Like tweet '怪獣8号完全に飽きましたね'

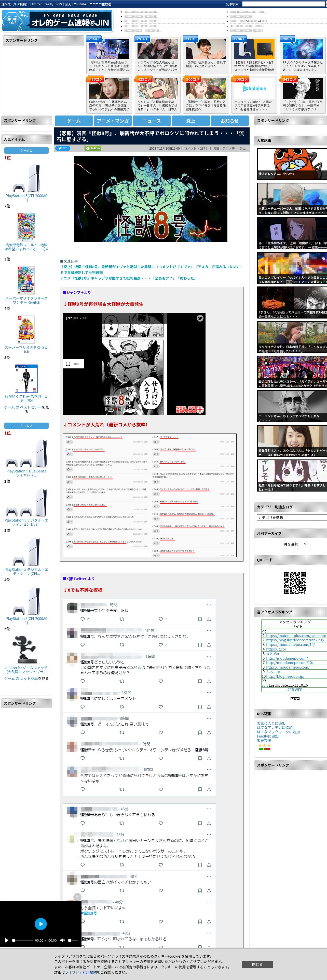[x=161, y=619]
